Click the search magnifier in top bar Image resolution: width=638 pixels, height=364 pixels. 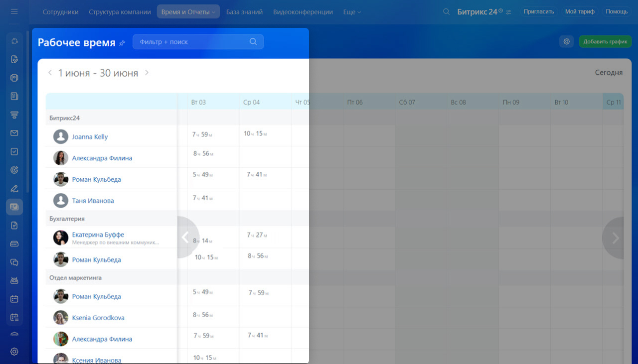click(x=447, y=11)
